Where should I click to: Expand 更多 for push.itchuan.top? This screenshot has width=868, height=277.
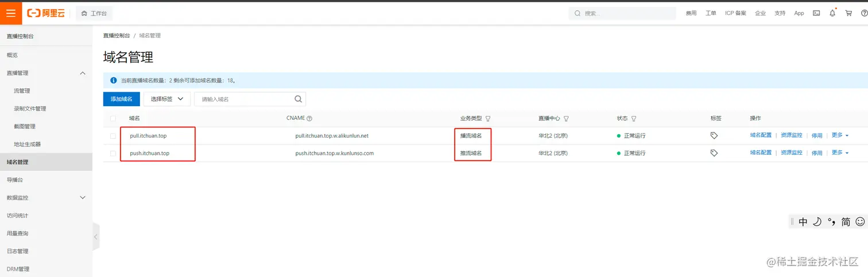[840, 153]
